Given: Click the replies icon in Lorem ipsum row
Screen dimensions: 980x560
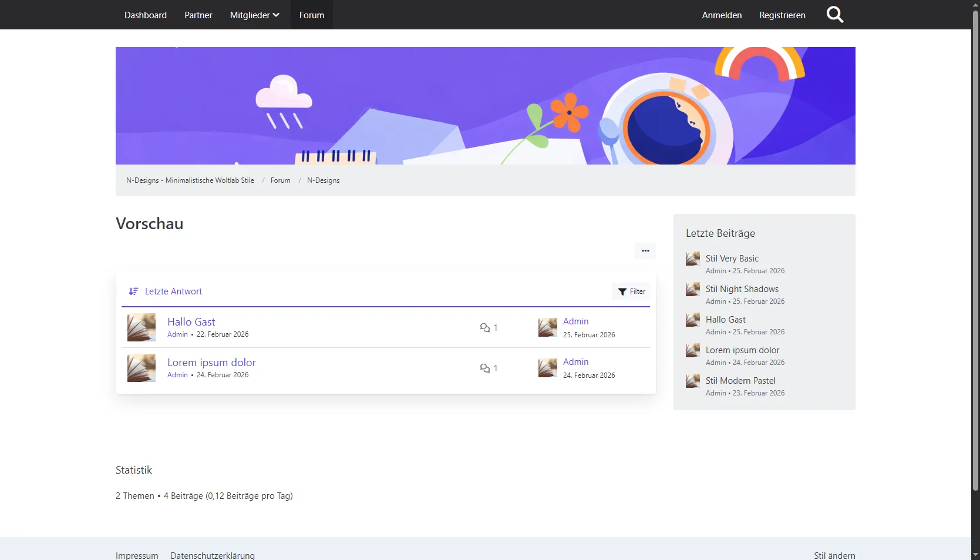Looking at the screenshot, I should point(485,368).
